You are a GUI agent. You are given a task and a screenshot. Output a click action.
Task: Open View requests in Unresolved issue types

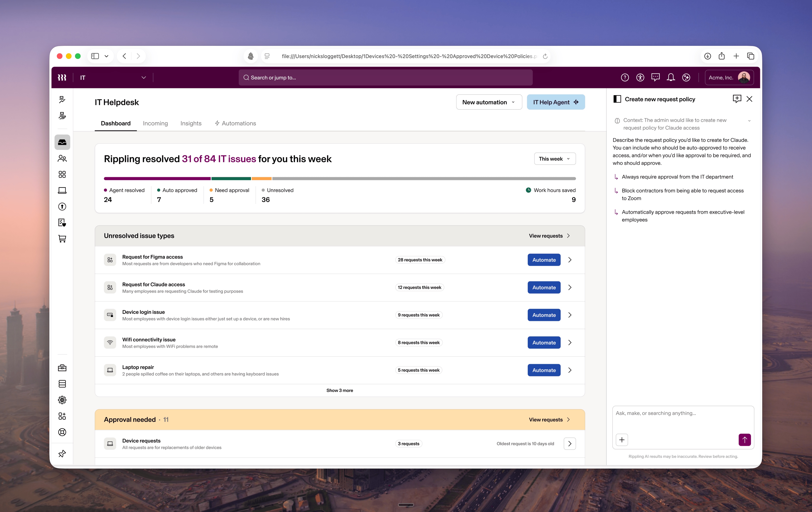[550, 236]
